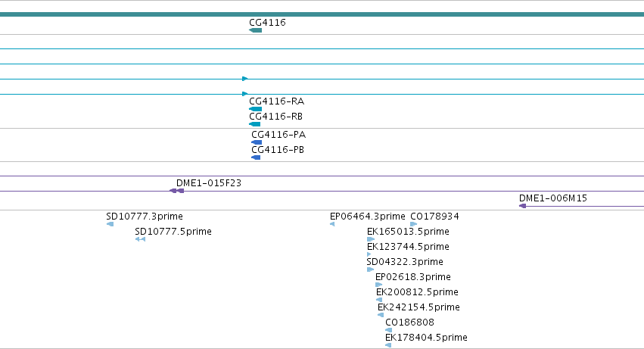Click the CO186808 label

tap(409, 323)
